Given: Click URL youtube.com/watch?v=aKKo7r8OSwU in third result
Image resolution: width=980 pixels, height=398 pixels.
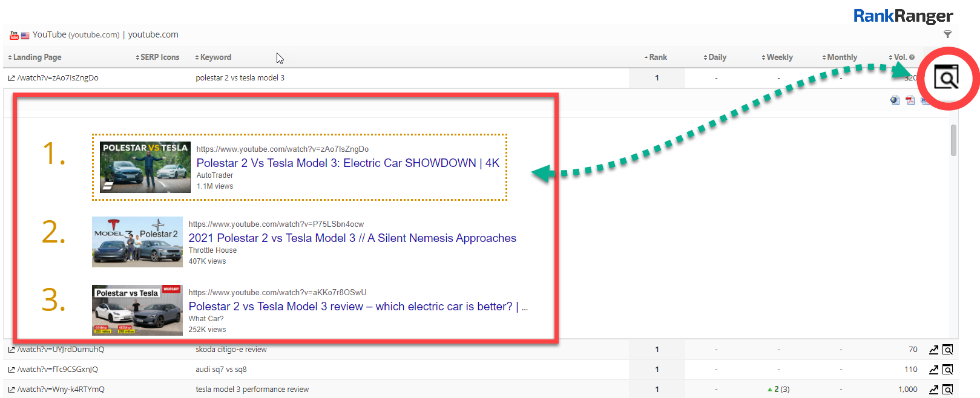Looking at the screenshot, I should point(277,292).
